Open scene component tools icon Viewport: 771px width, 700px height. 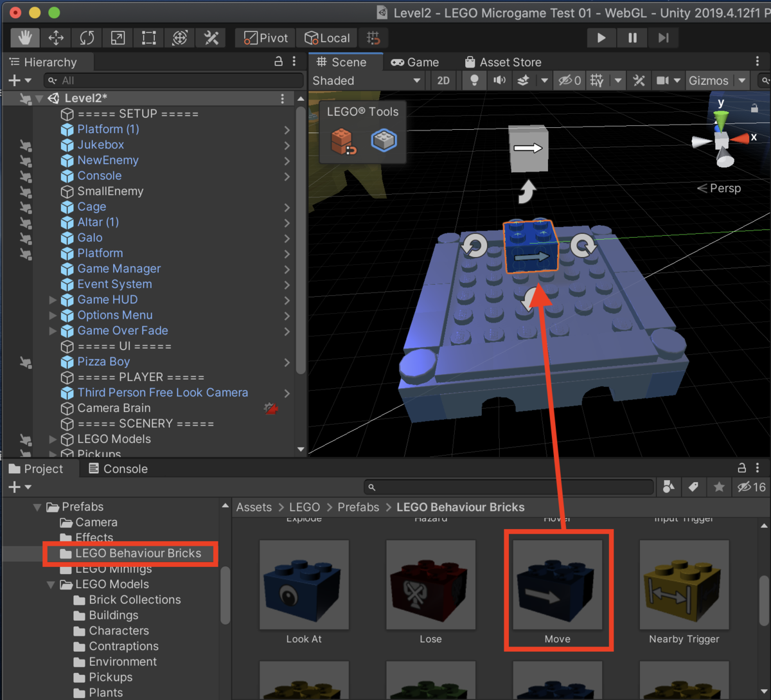(639, 80)
